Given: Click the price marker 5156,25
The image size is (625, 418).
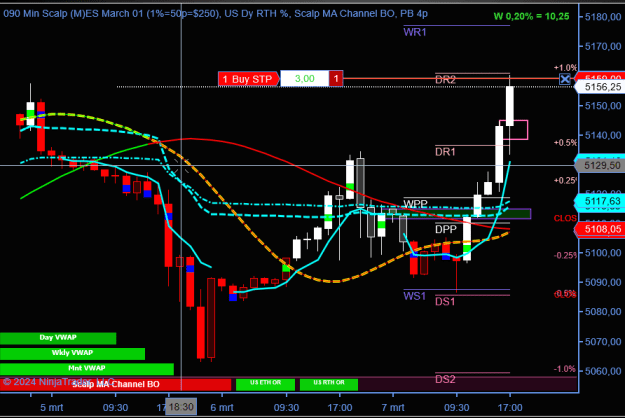Looking at the screenshot, I should [602, 87].
